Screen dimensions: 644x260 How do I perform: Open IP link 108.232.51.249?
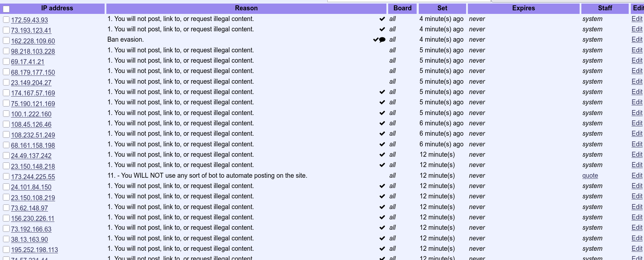pyautogui.click(x=33, y=135)
